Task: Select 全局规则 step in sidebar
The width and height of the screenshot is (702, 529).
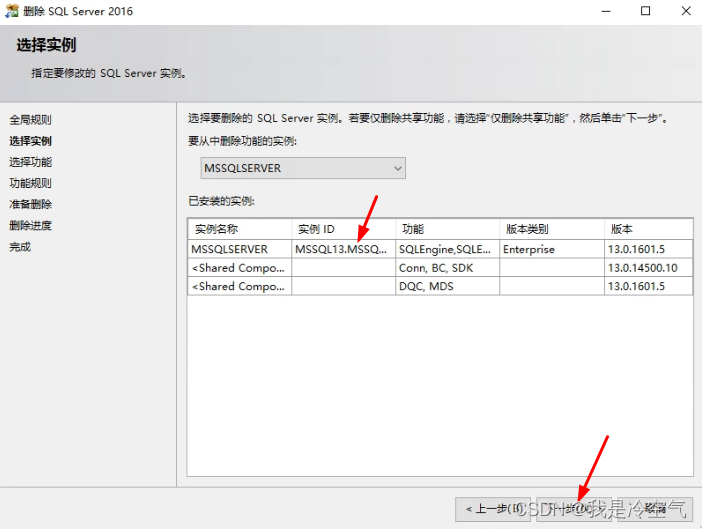Action: click(x=30, y=120)
